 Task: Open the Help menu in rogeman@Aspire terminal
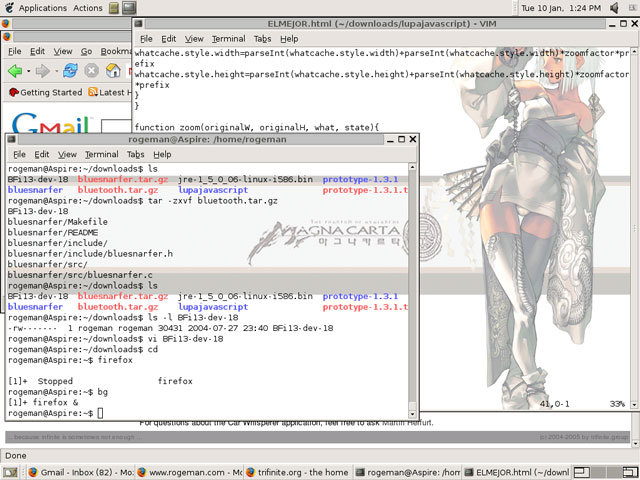162,154
